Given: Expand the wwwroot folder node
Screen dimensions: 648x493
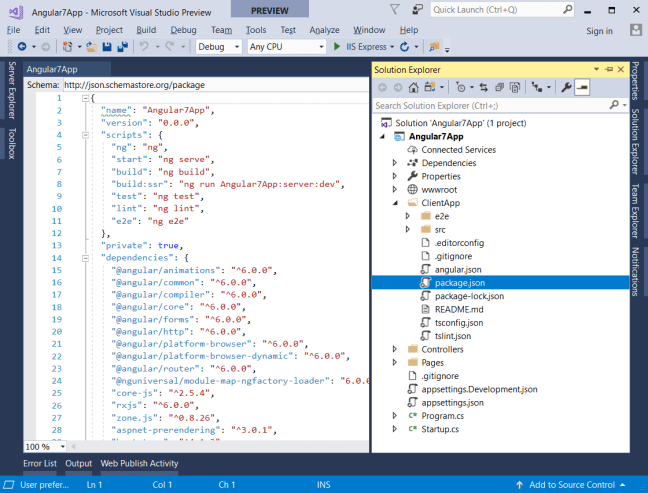Looking at the screenshot, I should 395,189.
